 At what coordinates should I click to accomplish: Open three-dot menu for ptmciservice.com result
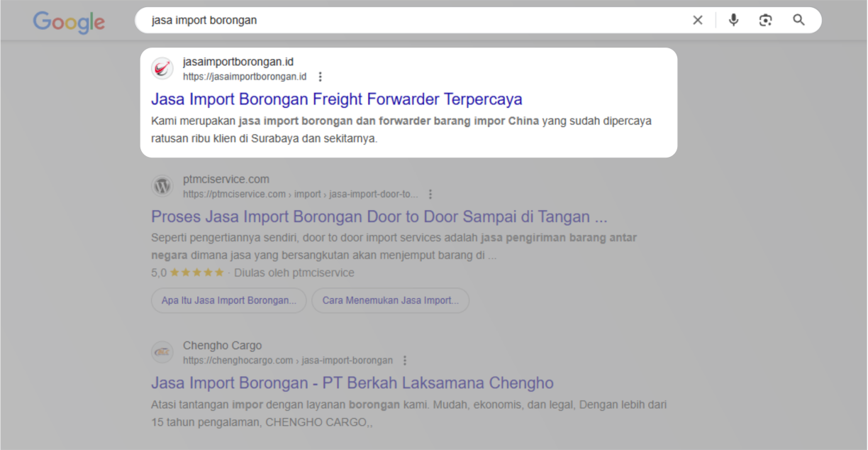(430, 194)
